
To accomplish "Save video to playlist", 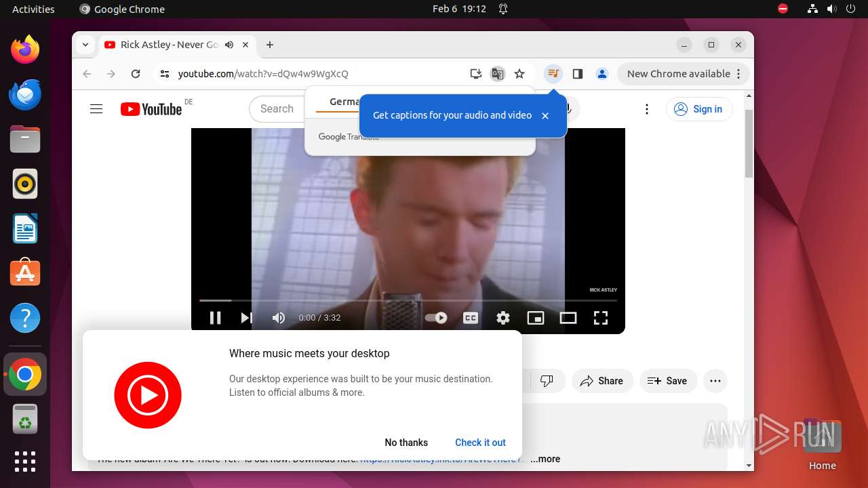I will 667,381.
